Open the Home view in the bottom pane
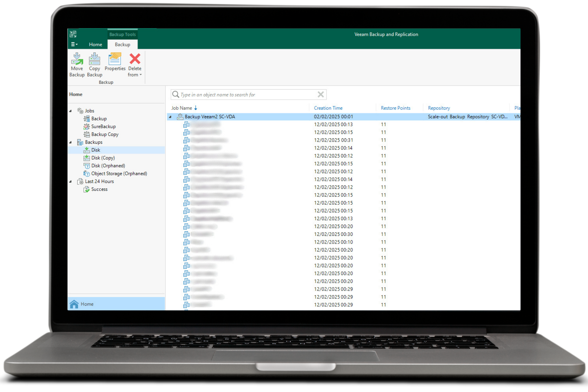This screenshot has width=588, height=392. pyautogui.click(x=116, y=304)
